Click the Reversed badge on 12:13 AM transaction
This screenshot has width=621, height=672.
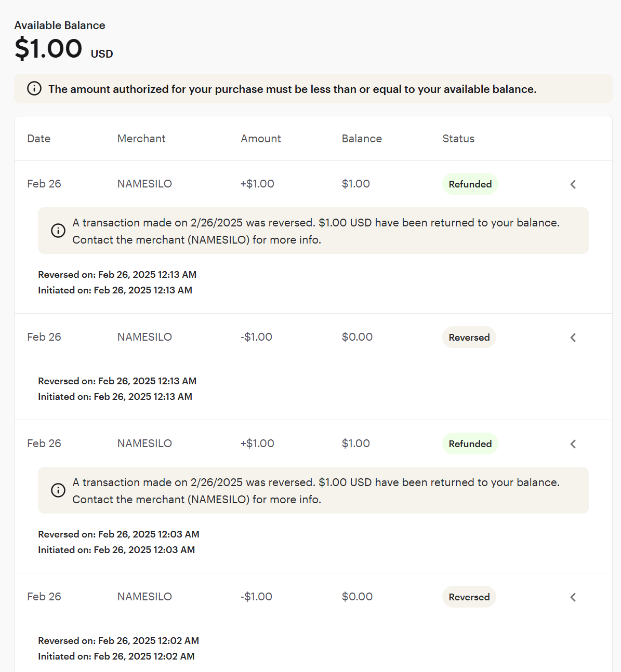tap(469, 337)
